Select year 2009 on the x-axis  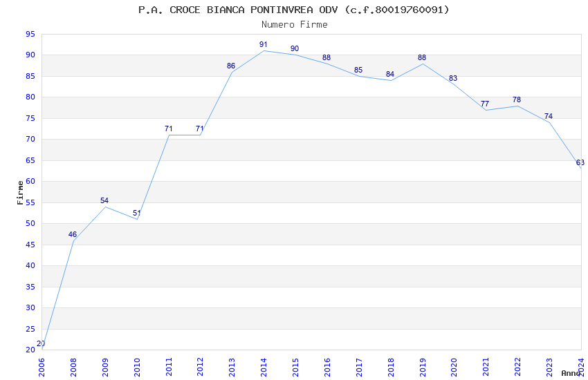click(x=105, y=367)
